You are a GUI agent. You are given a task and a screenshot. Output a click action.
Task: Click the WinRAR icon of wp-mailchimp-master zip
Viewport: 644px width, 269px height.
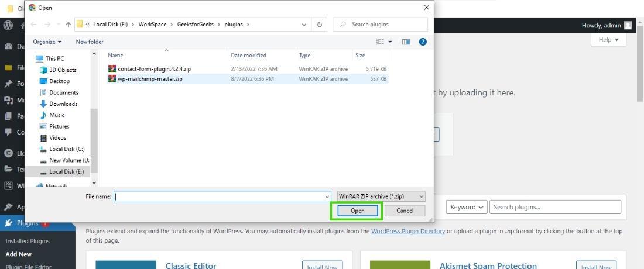point(112,78)
